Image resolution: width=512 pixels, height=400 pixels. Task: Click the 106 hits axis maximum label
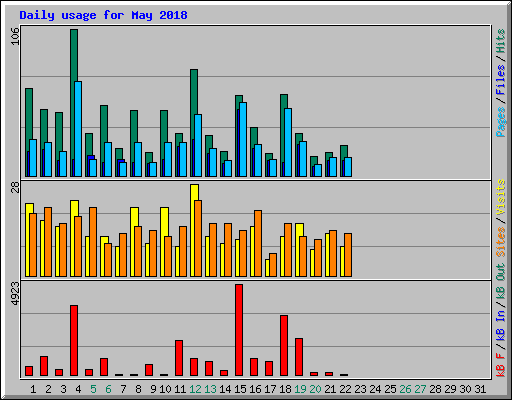pos(15,36)
